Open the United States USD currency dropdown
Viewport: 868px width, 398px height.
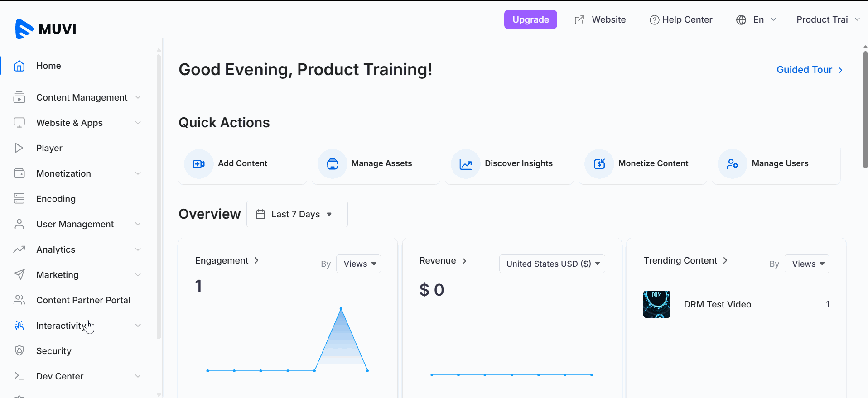point(552,264)
